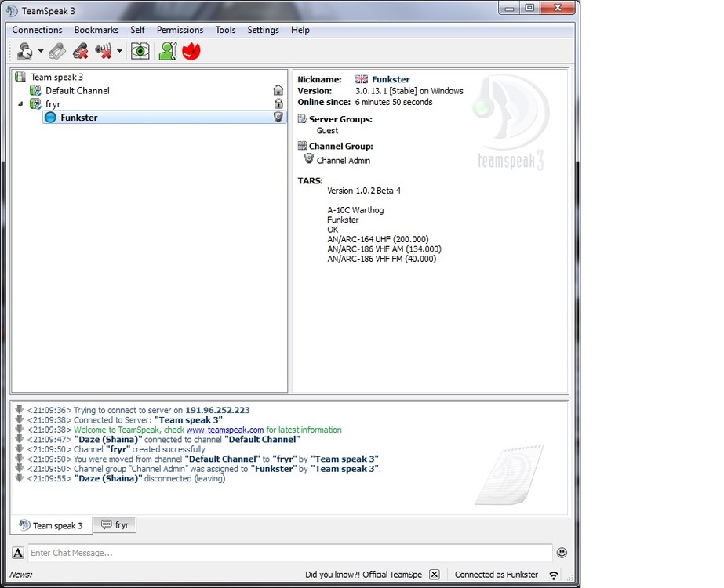Click the home icon next to Default Channel
Image resolution: width=724 pixels, height=588 pixels.
[278, 90]
